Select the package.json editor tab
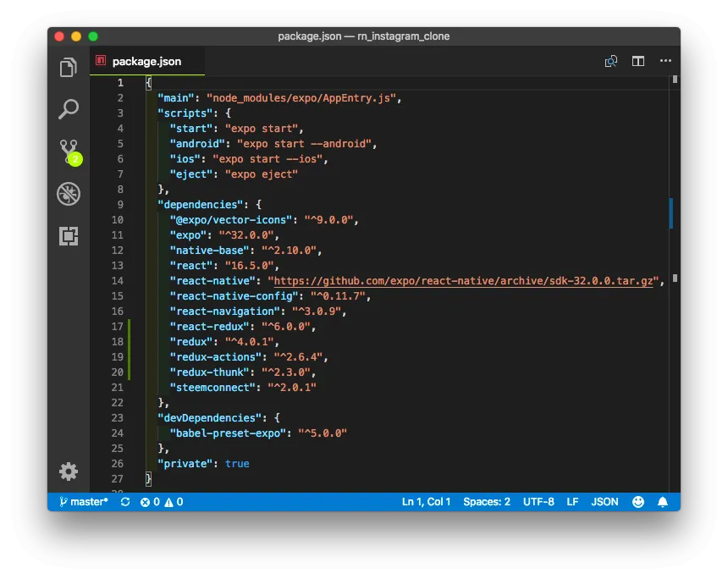 pos(147,61)
